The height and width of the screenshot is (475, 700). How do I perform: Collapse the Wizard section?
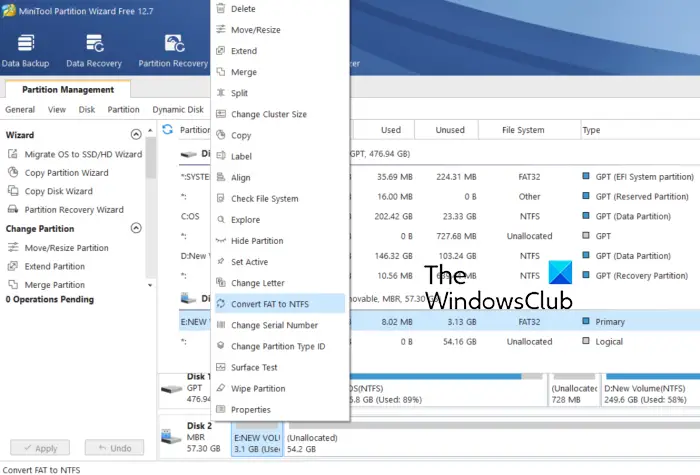tap(136, 134)
